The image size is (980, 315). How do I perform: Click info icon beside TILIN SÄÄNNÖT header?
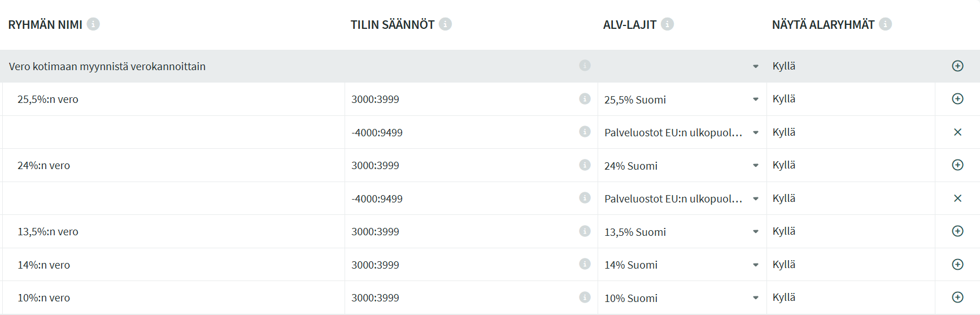pos(445,24)
